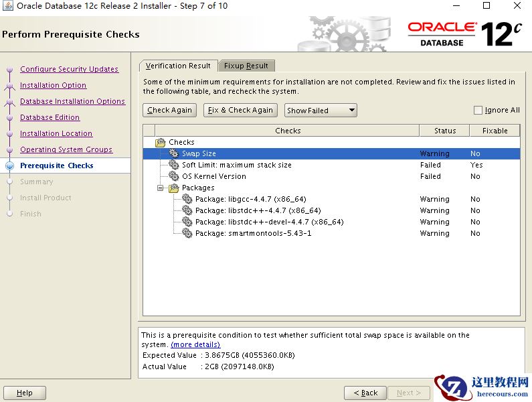Click the gear icon beside libstdc++-devel-4.4.7

187,222
